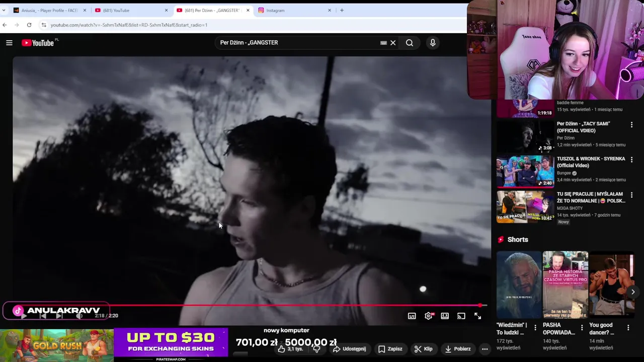This screenshot has height=362, width=644.
Task: Open the You good dancer short
Action: [611, 285]
